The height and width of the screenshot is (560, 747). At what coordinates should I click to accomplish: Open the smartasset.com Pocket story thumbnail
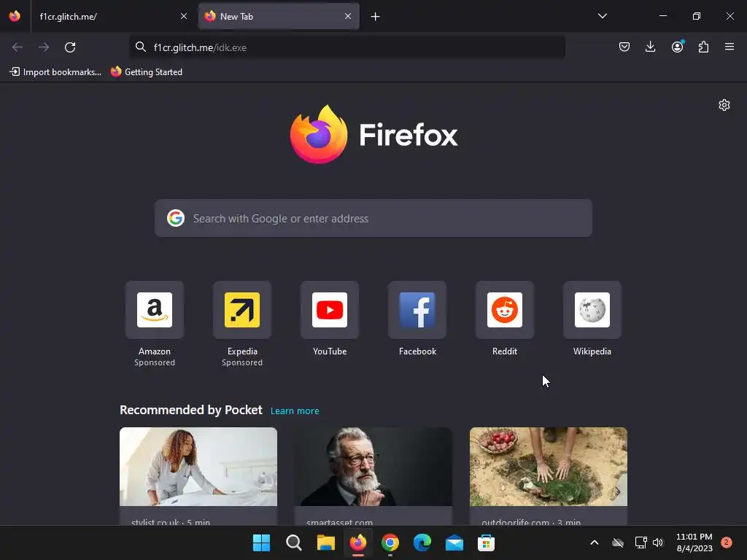click(373, 467)
